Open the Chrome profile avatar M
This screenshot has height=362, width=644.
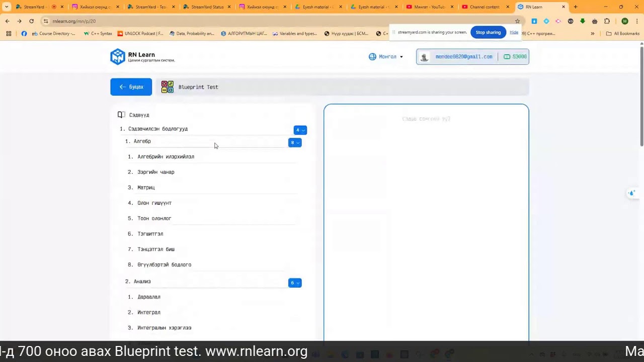pyautogui.click(x=625, y=21)
